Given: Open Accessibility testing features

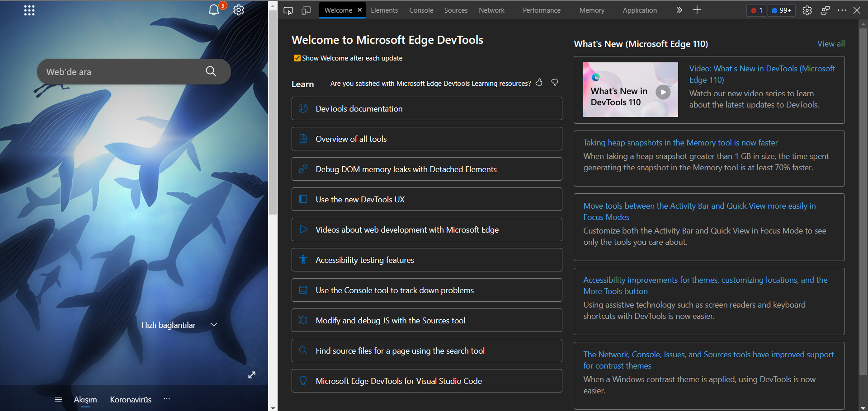Looking at the screenshot, I should [x=427, y=260].
